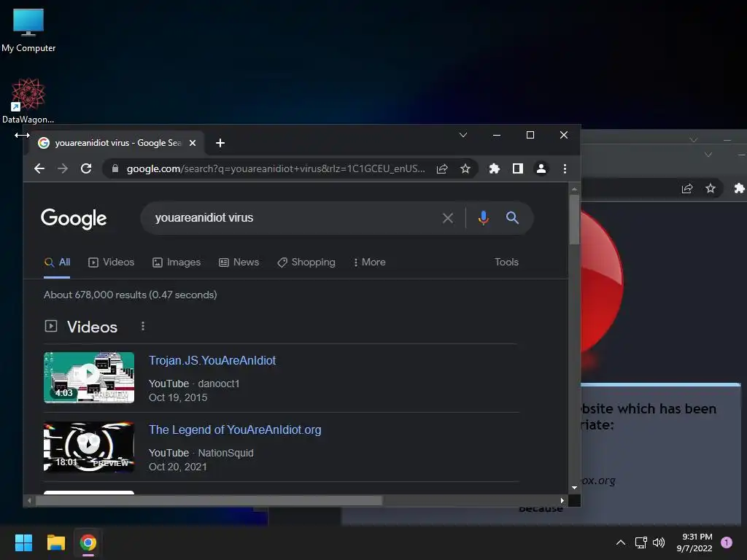This screenshot has height=560, width=747.
Task: Click the Chrome taskbar icon
Action: (88, 542)
